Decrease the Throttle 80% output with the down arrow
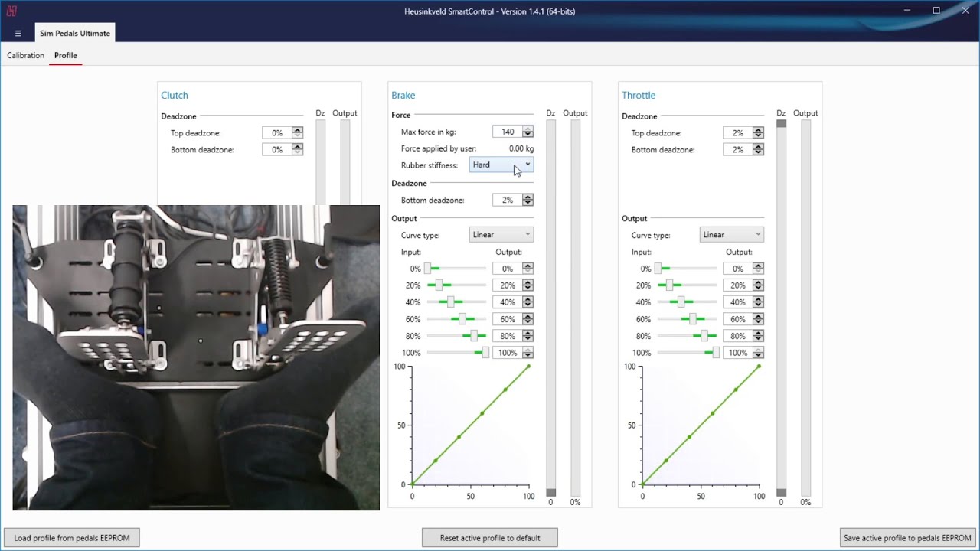The height and width of the screenshot is (551, 980). click(x=758, y=339)
